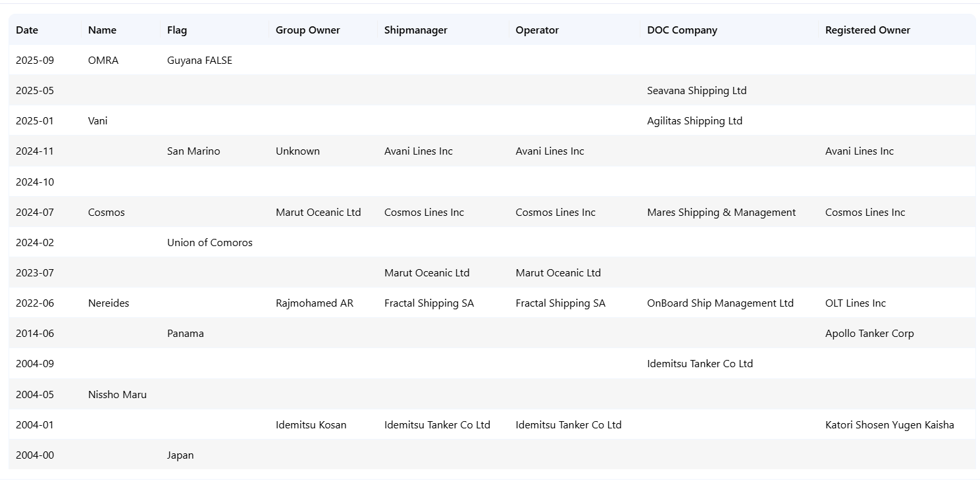Click the Operator column header
The width and height of the screenshot is (980, 483).
(537, 30)
